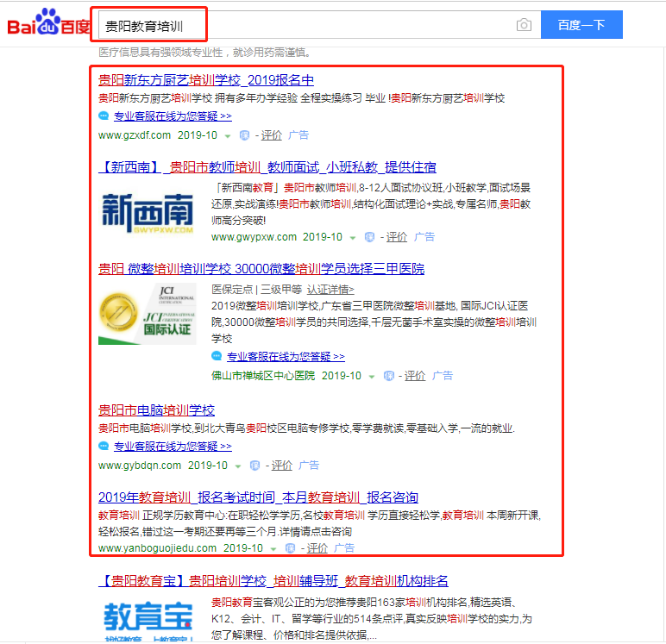Click 评价 link beside www.gybdqn.com
The height and width of the screenshot is (644, 666).
point(281,466)
